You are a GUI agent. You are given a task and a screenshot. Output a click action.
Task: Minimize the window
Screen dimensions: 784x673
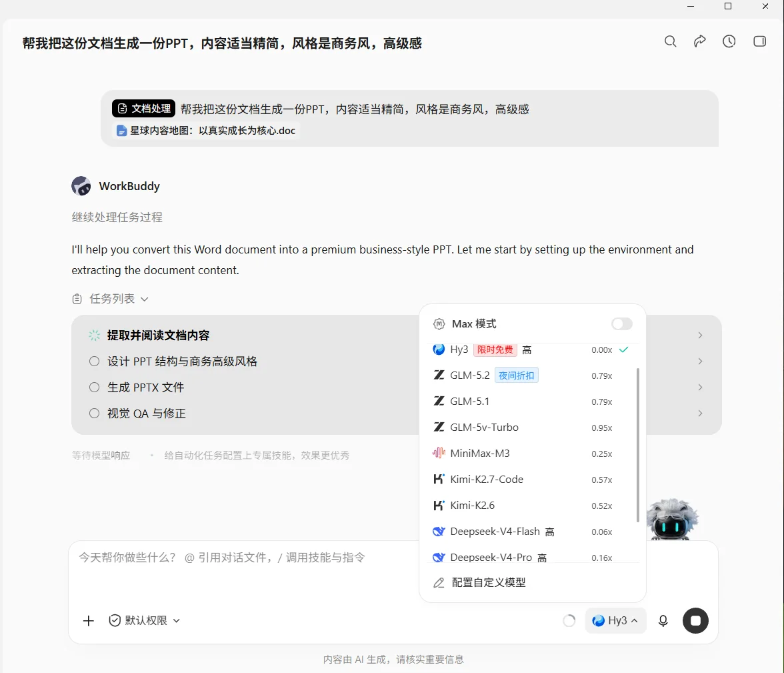tap(691, 6)
